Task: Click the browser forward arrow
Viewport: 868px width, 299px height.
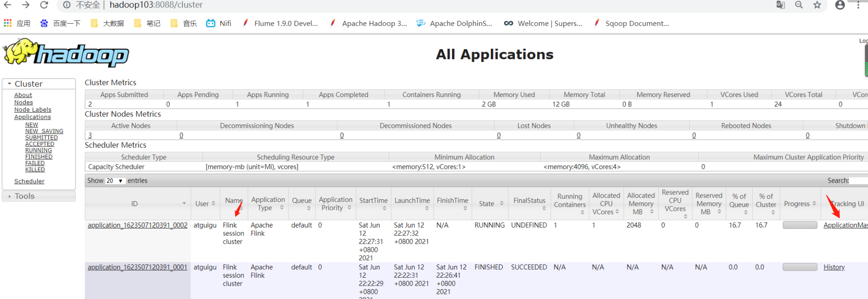Action: [26, 5]
